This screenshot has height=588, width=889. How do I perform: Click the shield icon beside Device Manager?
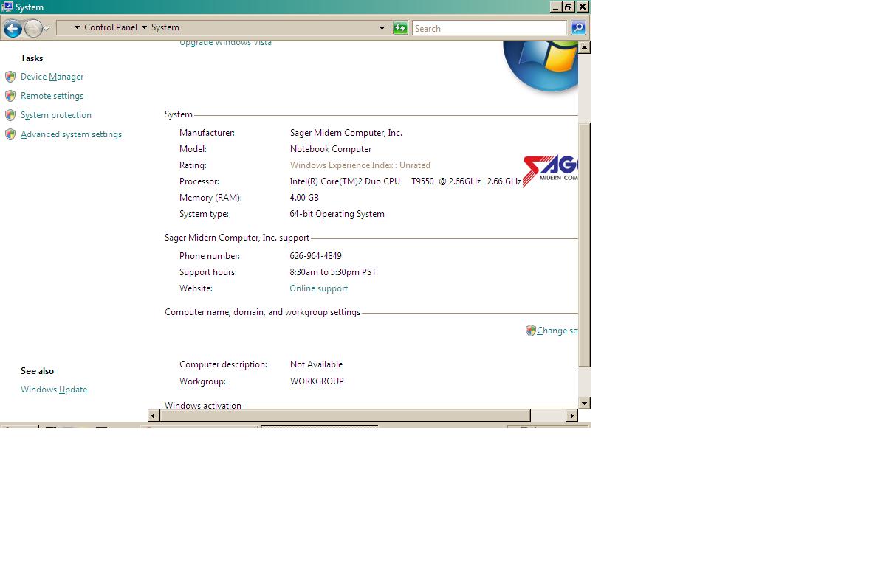[10, 77]
